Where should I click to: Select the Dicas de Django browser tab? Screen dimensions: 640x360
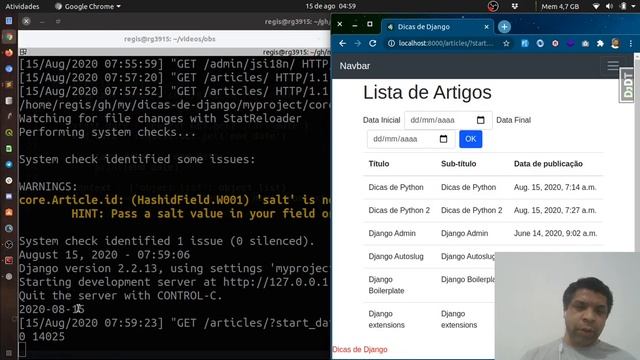[437, 27]
